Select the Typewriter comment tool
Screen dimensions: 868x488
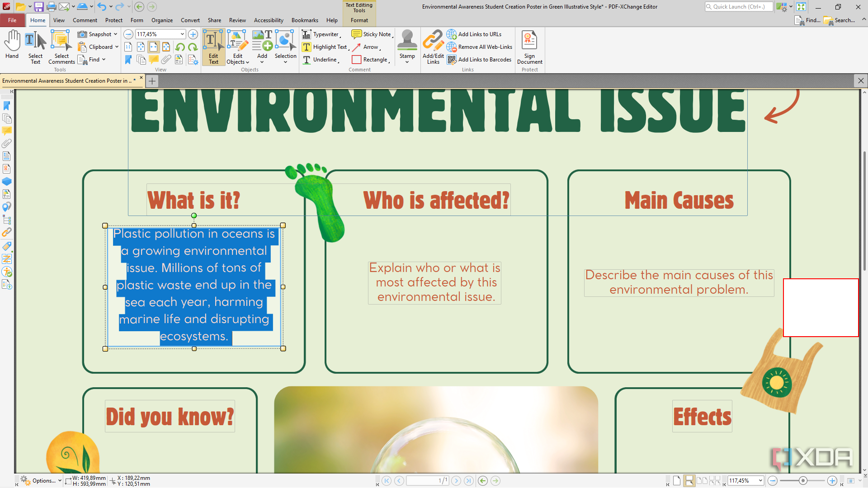click(321, 34)
